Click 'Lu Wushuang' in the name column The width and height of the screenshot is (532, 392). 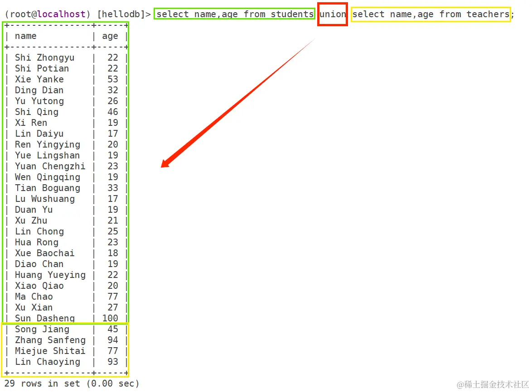point(44,199)
